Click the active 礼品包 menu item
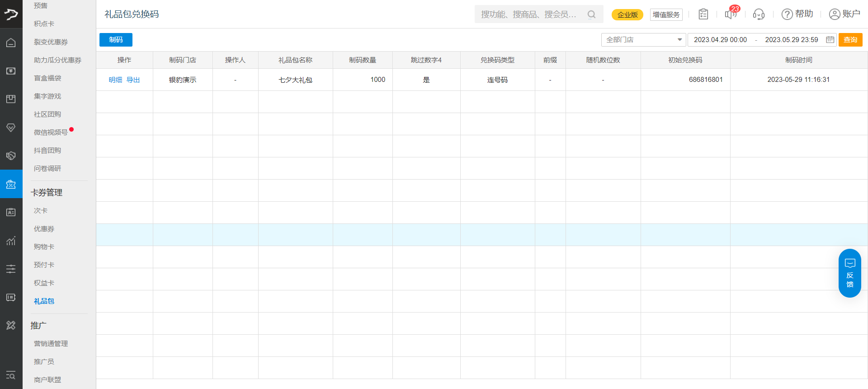 click(44, 301)
